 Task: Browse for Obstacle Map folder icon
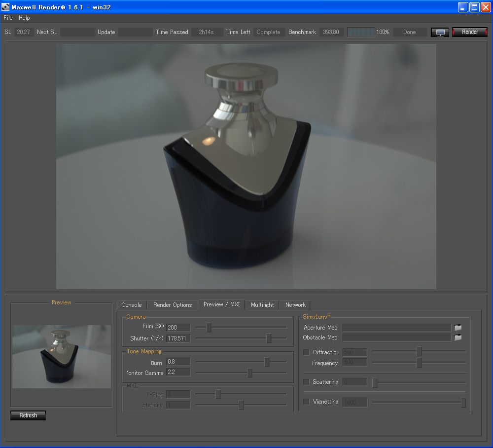(x=458, y=337)
